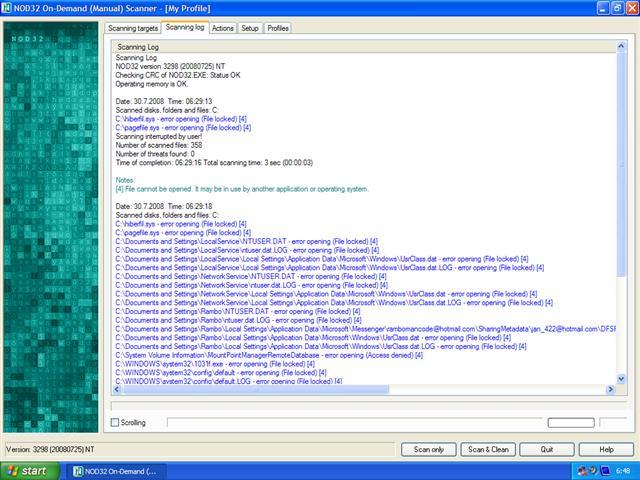The height and width of the screenshot is (480, 640).
Task: Open the Windows Start menu
Action: pos(28,471)
